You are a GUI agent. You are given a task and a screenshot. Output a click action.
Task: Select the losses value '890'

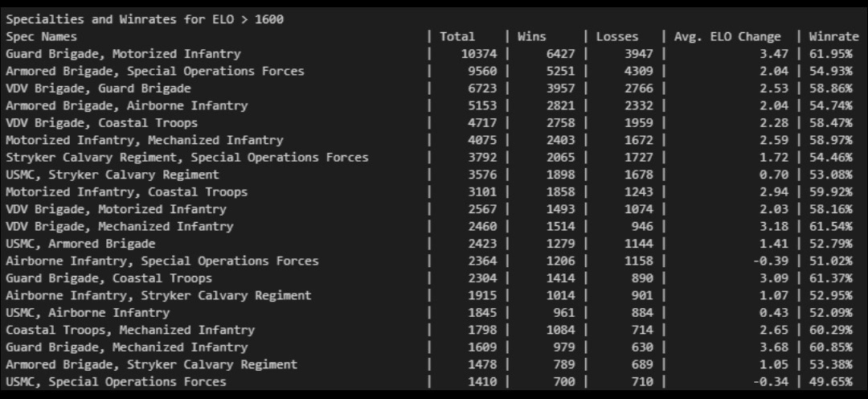coord(642,278)
